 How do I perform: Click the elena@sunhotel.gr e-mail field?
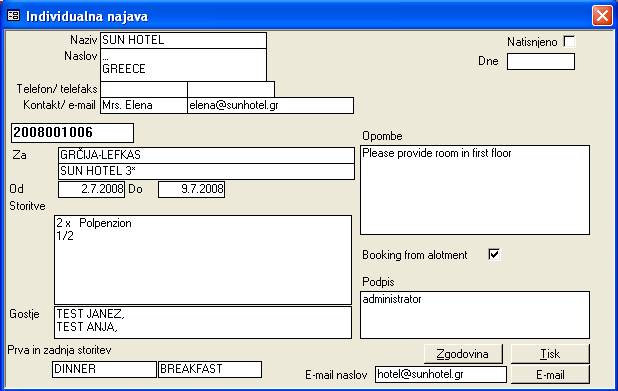270,105
